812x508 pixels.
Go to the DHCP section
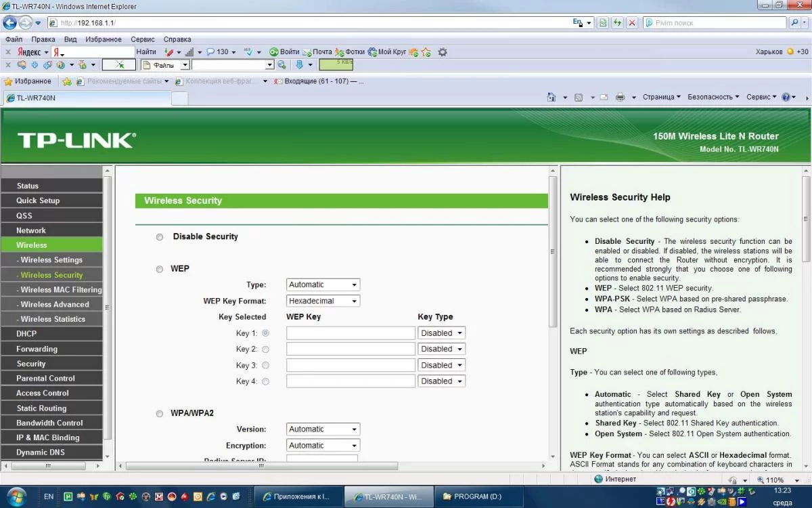pyautogui.click(x=27, y=334)
